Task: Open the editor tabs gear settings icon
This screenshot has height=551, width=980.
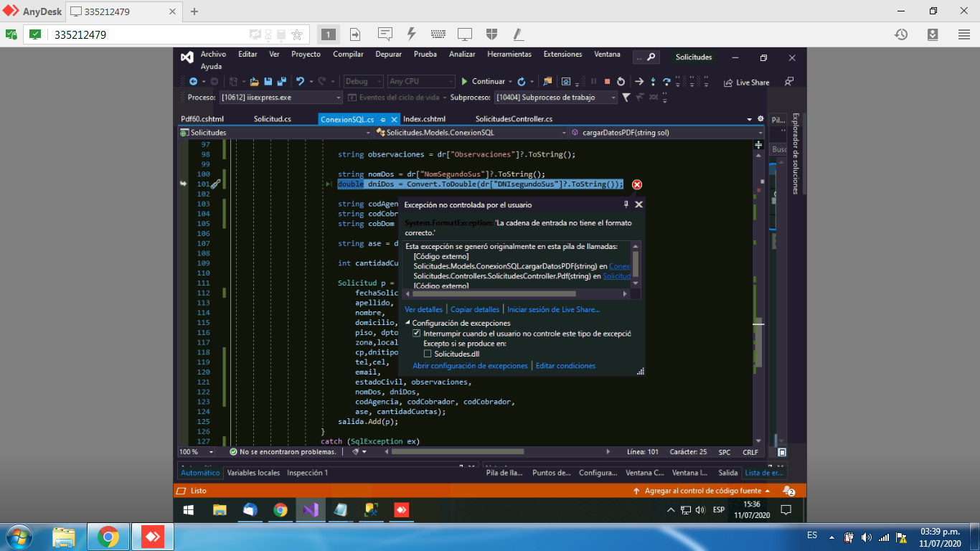Action: coord(761,119)
